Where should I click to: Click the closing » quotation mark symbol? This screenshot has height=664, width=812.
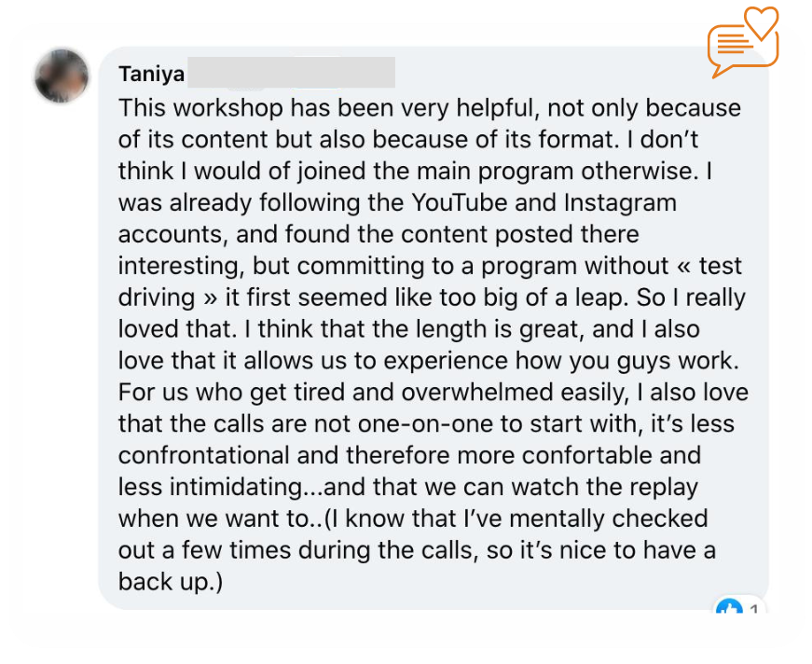click(197, 297)
